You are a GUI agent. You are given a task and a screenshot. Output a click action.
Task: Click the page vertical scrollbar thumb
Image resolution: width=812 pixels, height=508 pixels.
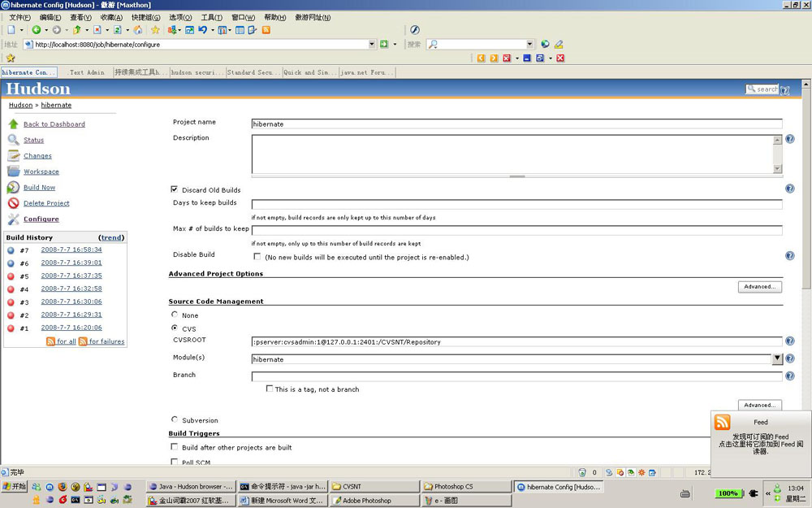806,189
